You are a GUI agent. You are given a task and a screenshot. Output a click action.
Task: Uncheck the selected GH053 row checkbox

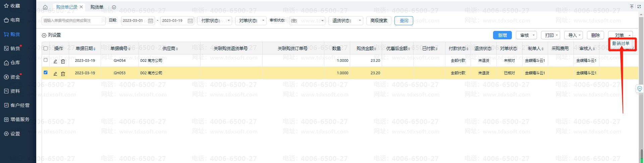46,73
